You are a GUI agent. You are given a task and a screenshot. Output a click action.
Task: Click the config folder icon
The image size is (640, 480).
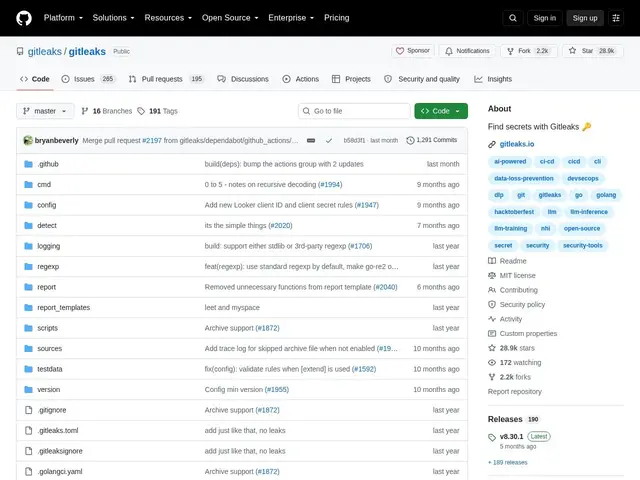coord(28,205)
